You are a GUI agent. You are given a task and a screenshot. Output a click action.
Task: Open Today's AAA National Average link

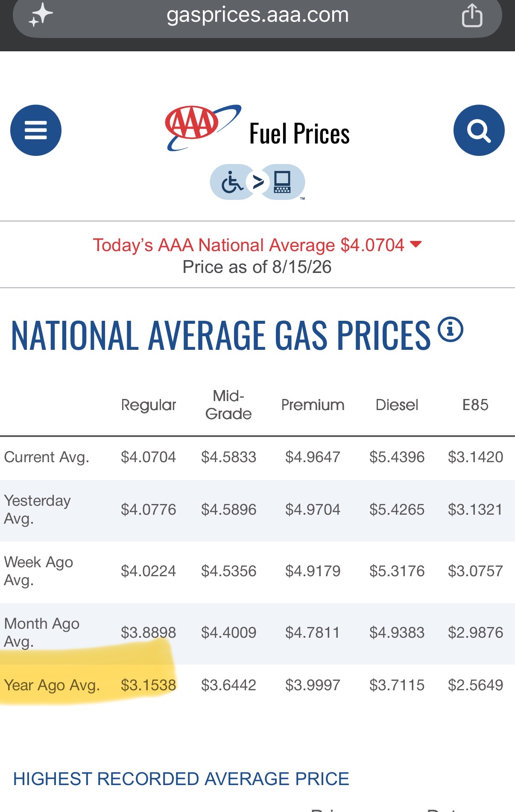click(x=249, y=245)
